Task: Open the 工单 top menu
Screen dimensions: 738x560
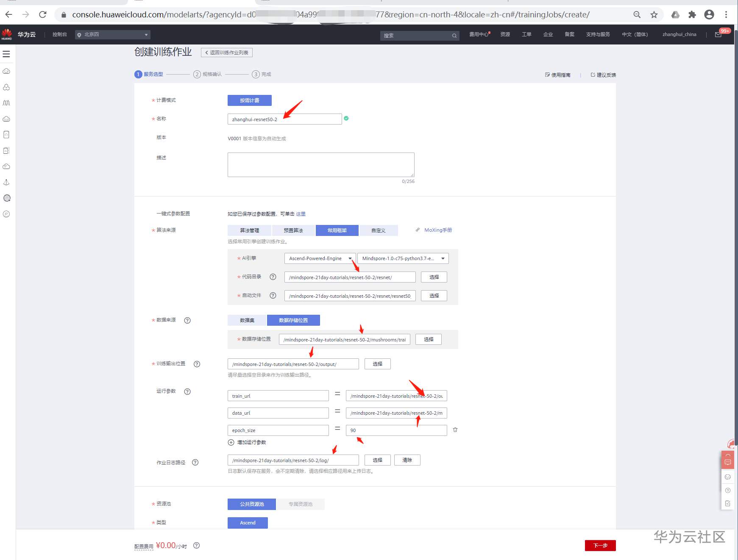Action: click(x=527, y=34)
